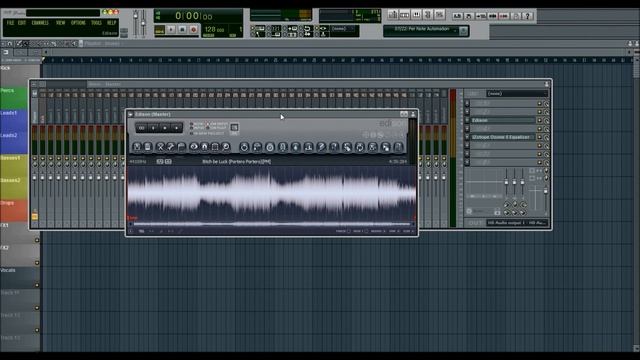Click the Play button inside Edison
Screen dimensions: 640x360
tap(153, 128)
